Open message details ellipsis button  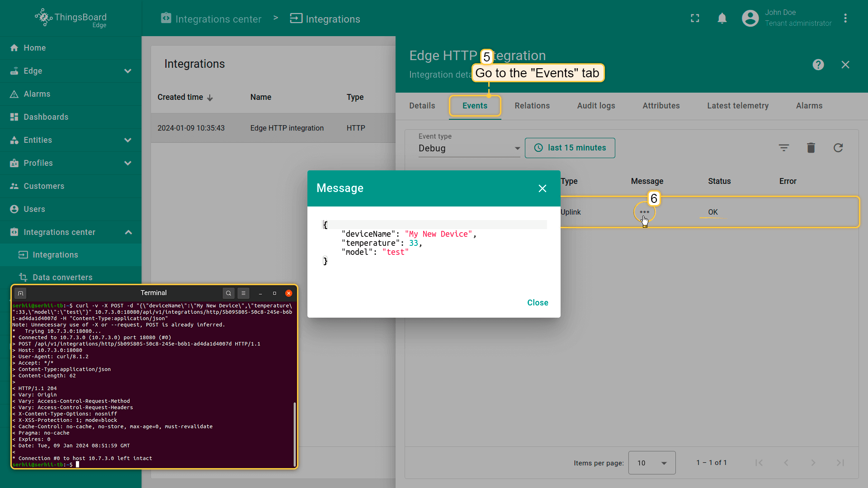click(x=644, y=212)
